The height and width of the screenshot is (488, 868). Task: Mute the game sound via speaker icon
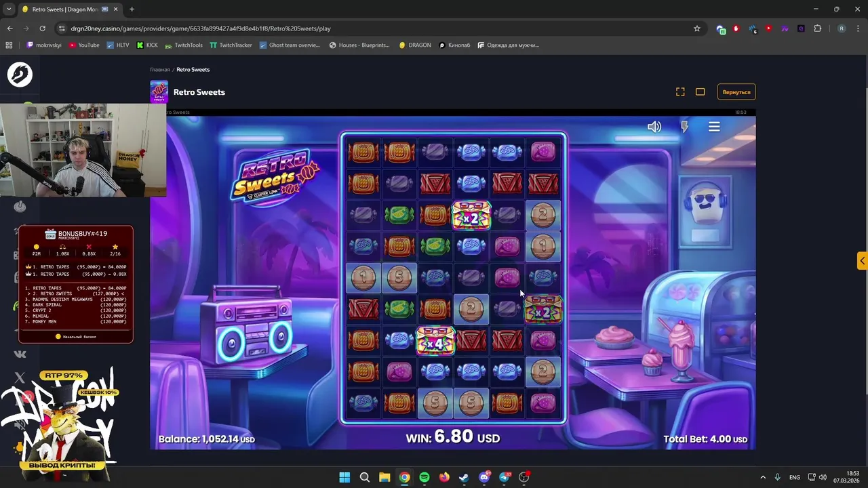point(654,127)
